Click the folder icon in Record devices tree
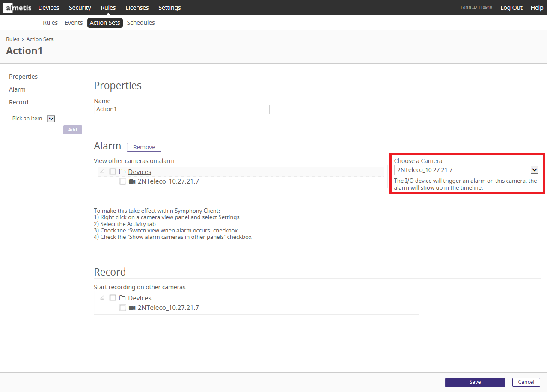The image size is (547, 392). pyautogui.click(x=122, y=298)
